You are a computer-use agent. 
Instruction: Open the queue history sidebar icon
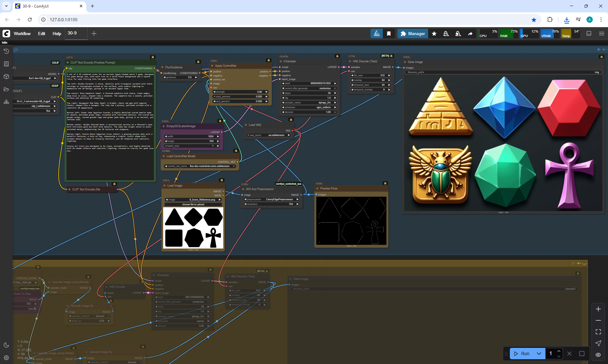(x=6, y=51)
